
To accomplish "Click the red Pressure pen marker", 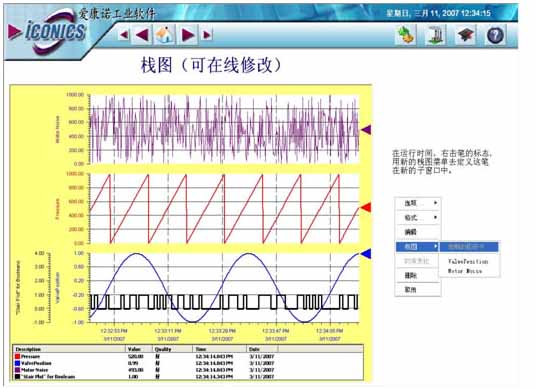I will pyautogui.click(x=366, y=208).
